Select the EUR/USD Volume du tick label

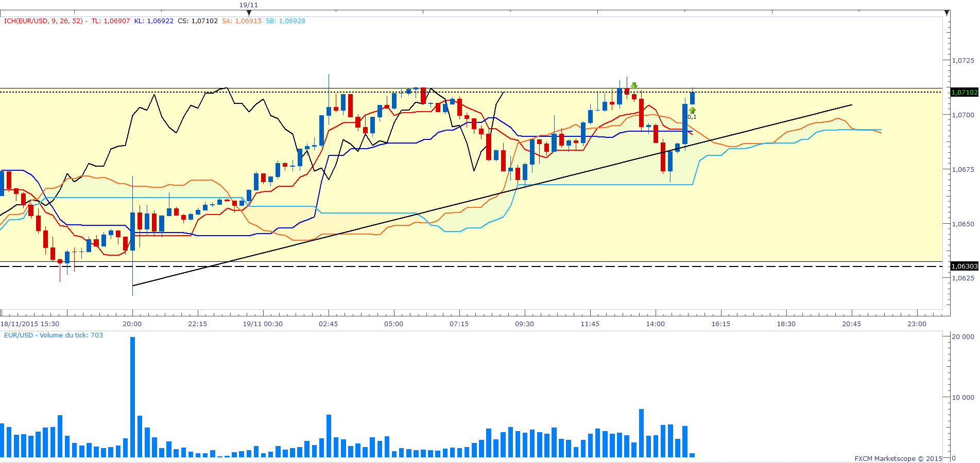(54, 335)
